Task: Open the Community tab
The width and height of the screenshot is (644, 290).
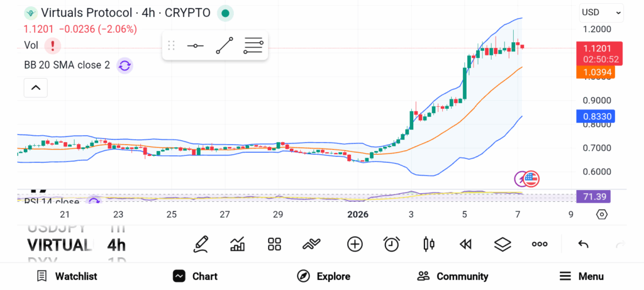Action: click(x=453, y=276)
